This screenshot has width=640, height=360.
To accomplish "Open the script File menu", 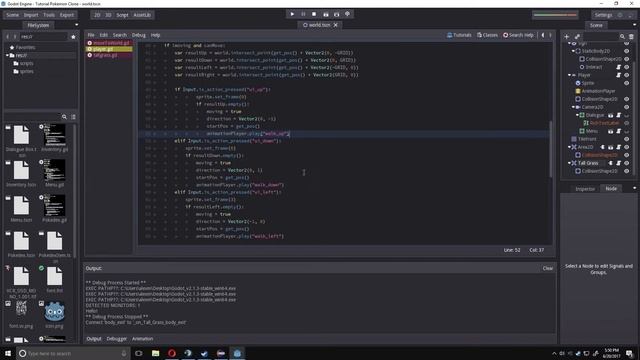I will (x=91, y=35).
